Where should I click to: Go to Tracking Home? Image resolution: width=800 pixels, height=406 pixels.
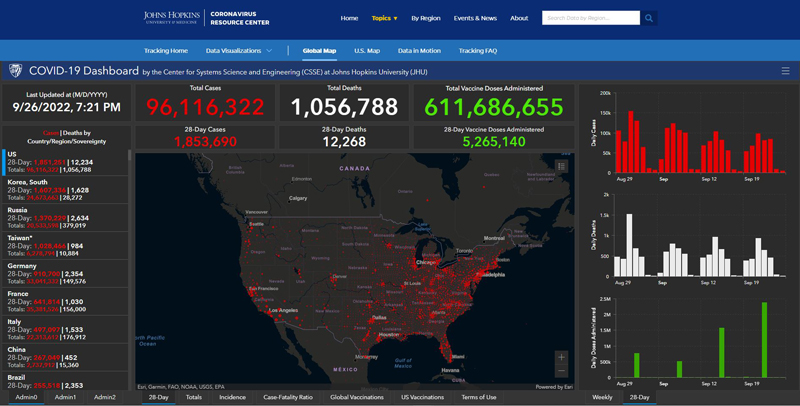(x=165, y=50)
